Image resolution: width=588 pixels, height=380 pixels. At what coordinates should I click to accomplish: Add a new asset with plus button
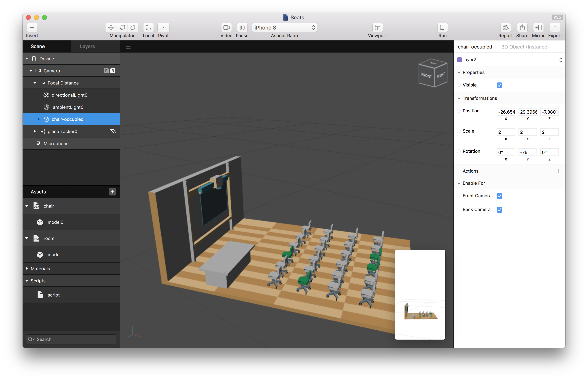[x=113, y=192]
